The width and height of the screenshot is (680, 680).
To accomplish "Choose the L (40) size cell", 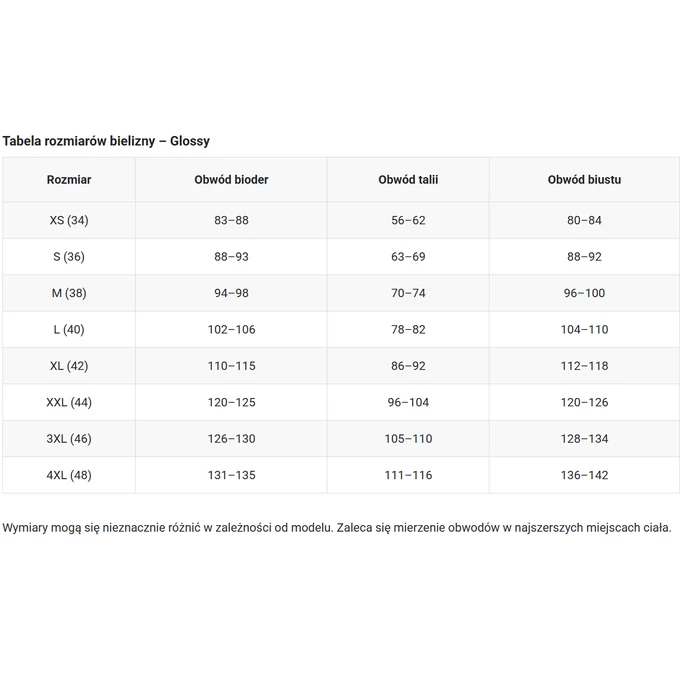I will pyautogui.click(x=69, y=330).
